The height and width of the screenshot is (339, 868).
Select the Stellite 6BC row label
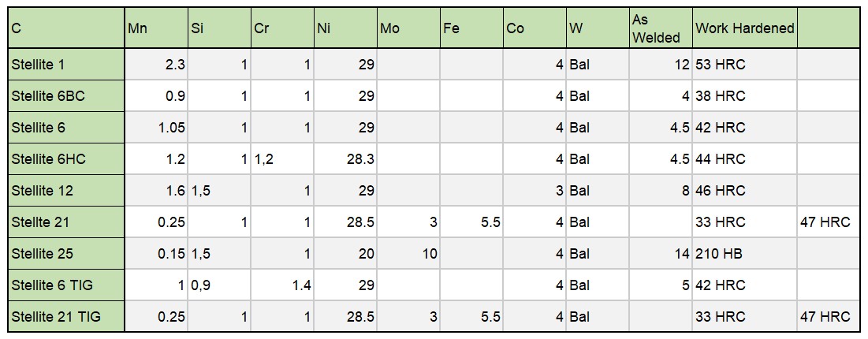click(66, 96)
